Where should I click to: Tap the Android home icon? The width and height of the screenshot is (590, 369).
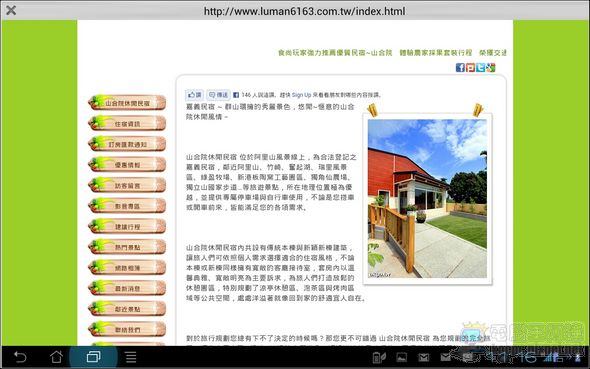pyautogui.click(x=56, y=357)
